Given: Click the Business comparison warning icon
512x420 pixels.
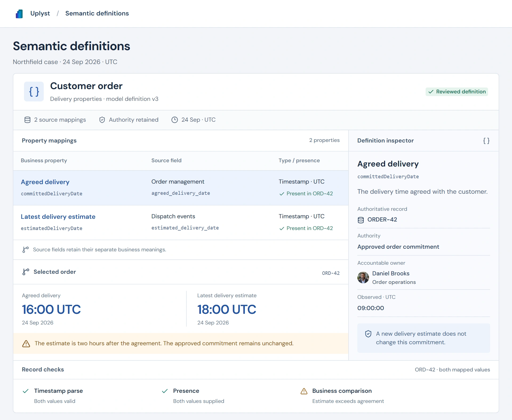Looking at the screenshot, I should point(304,391).
